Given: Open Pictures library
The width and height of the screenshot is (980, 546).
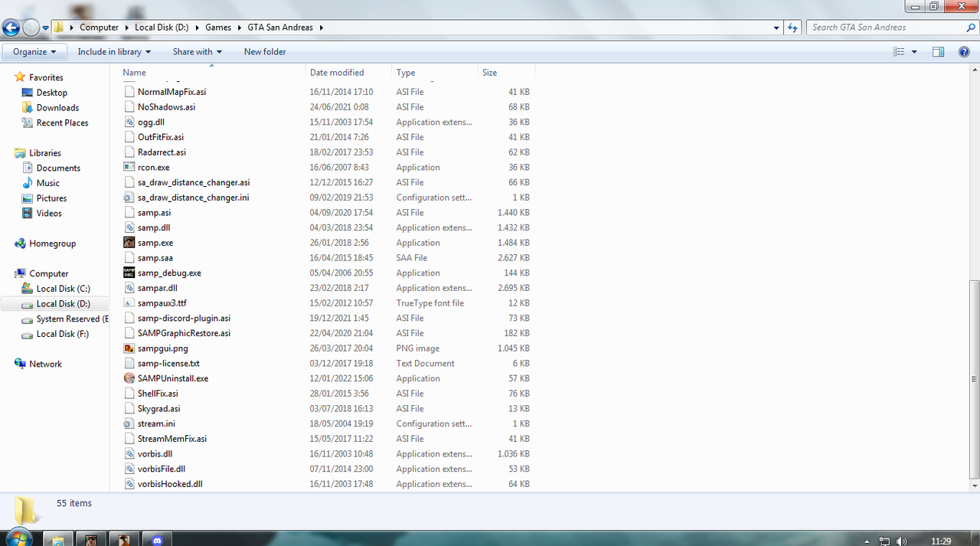Looking at the screenshot, I should tap(51, 198).
